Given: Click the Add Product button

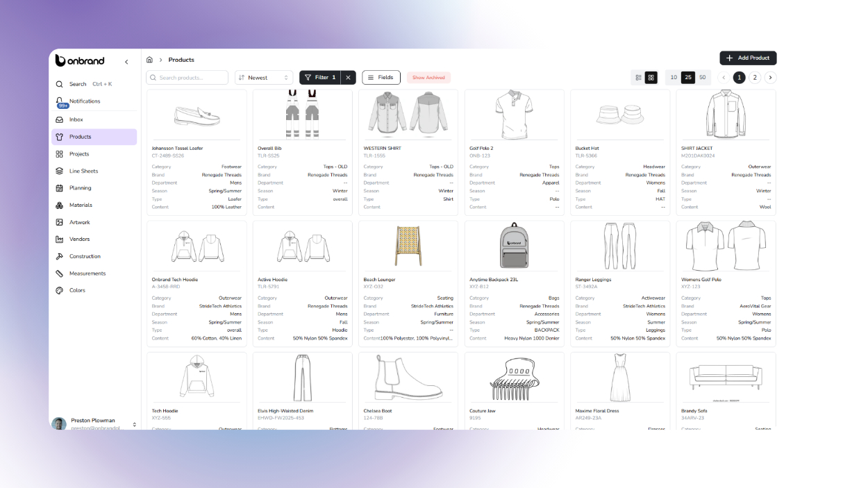Looking at the screenshot, I should pyautogui.click(x=748, y=58).
